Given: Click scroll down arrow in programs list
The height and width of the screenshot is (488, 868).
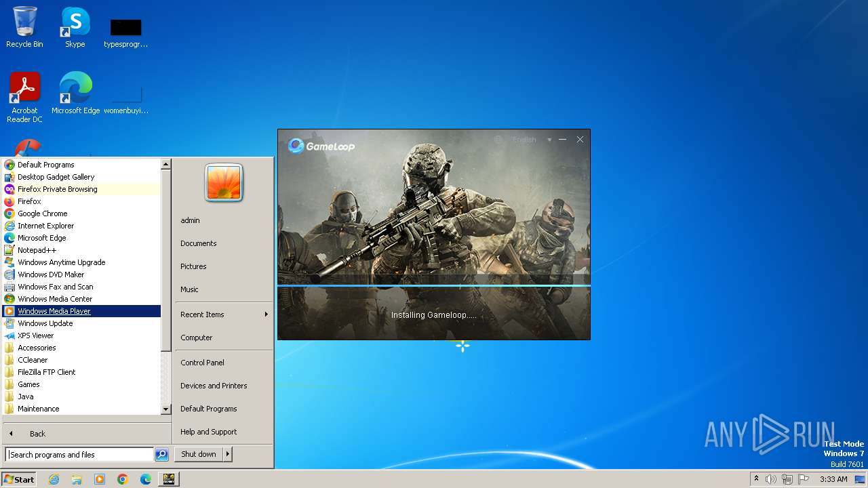Looking at the screenshot, I should (166, 409).
